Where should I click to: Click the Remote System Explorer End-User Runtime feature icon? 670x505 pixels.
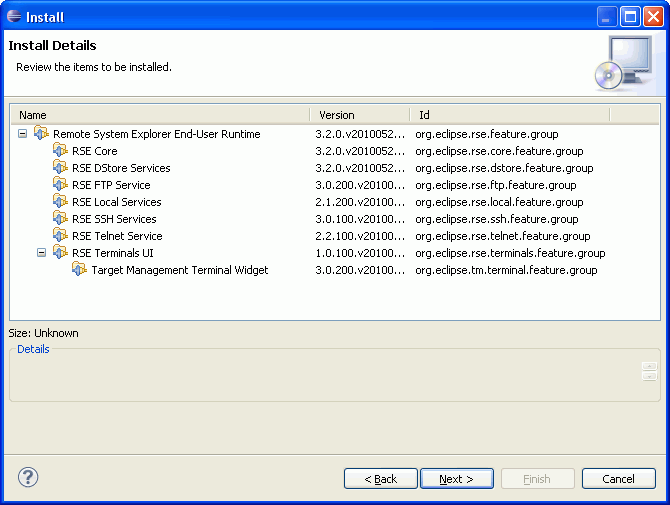pyautogui.click(x=41, y=133)
